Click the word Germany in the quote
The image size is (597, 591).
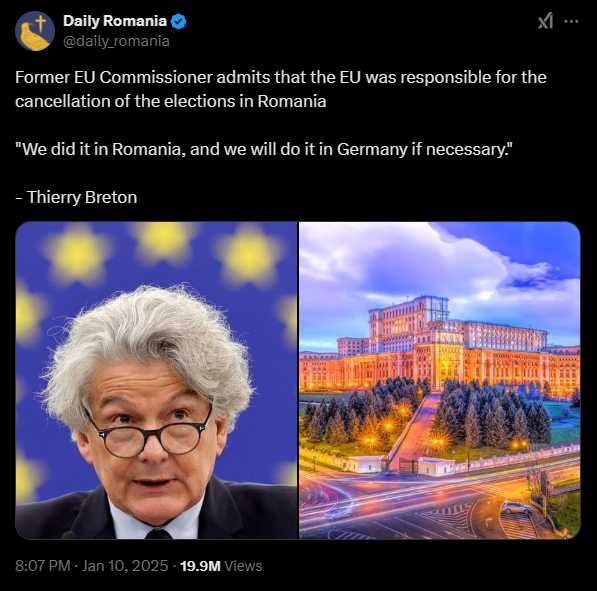372,149
